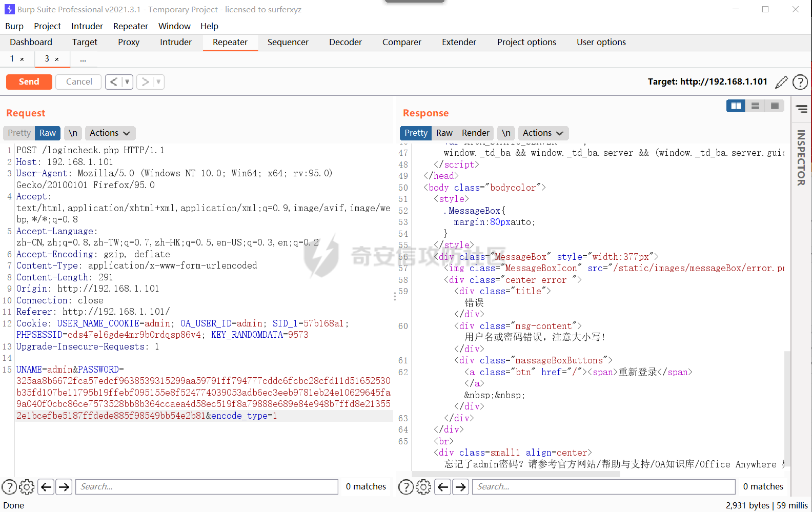Select Pretty view in Response pane
The height and width of the screenshot is (512, 812).
click(416, 133)
